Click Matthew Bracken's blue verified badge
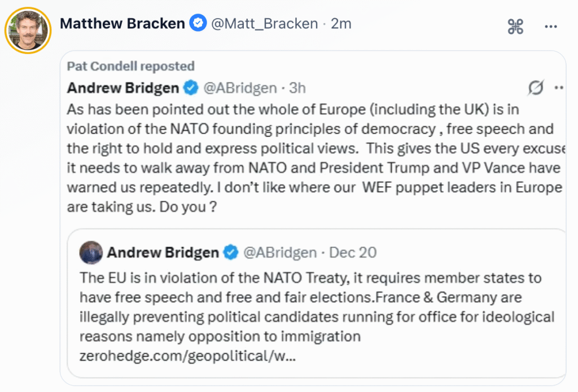The height and width of the screenshot is (392, 578). point(198,23)
